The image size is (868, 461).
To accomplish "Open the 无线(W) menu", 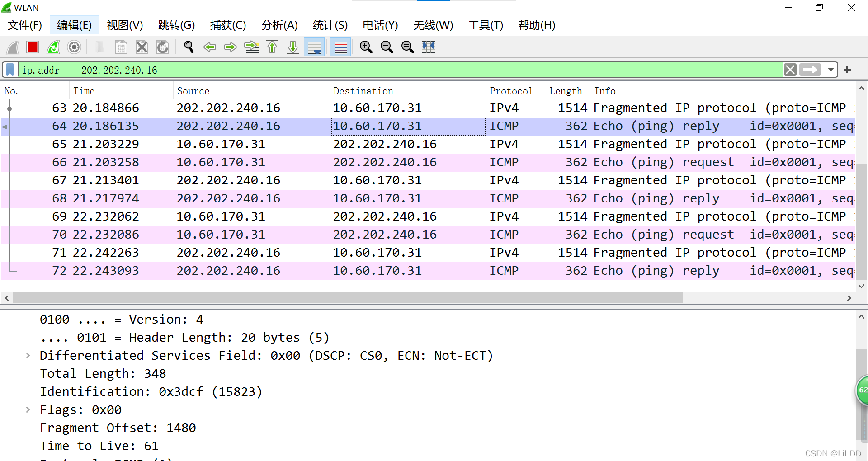I will pos(433,25).
